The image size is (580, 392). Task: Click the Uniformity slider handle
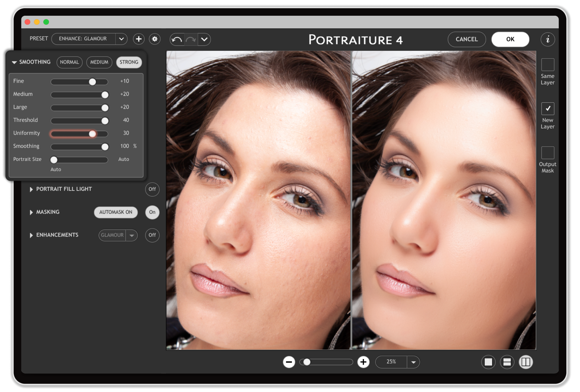[x=92, y=134]
